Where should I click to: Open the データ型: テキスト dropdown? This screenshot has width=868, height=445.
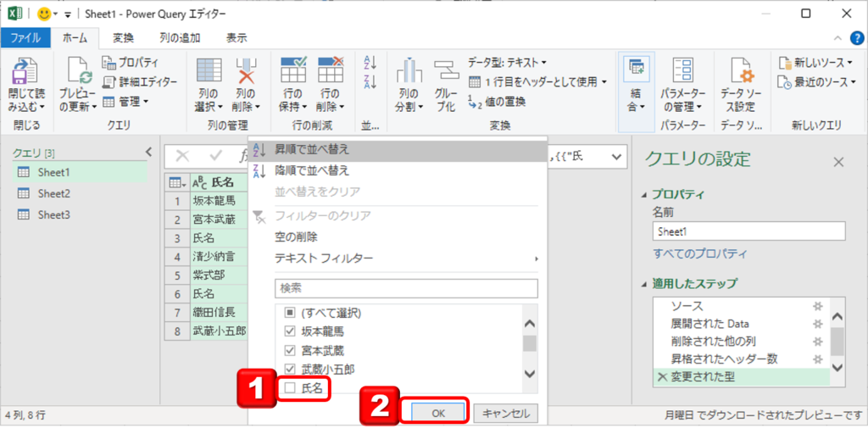[x=507, y=62]
